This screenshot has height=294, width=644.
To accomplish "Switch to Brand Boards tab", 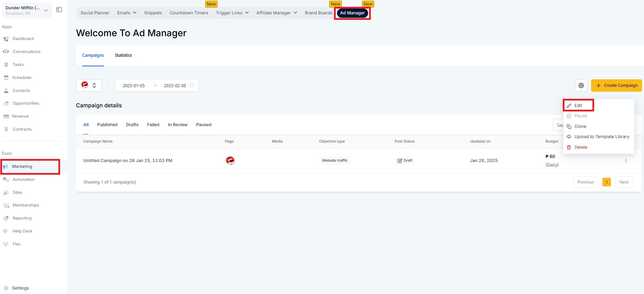I will (319, 13).
